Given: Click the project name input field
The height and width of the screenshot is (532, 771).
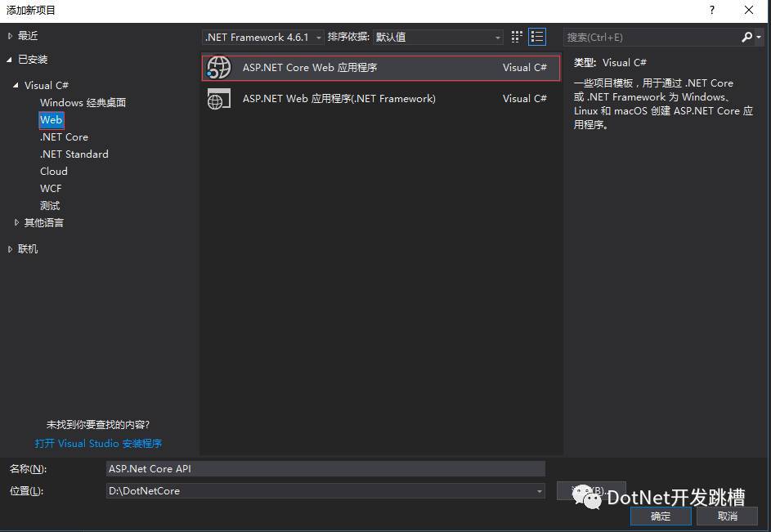Looking at the screenshot, I should [325, 469].
